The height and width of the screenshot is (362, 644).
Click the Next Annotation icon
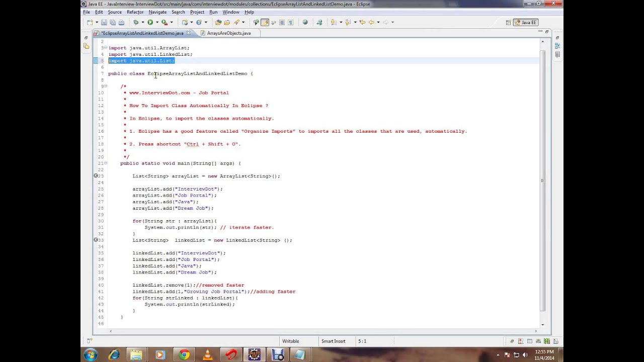click(333, 22)
